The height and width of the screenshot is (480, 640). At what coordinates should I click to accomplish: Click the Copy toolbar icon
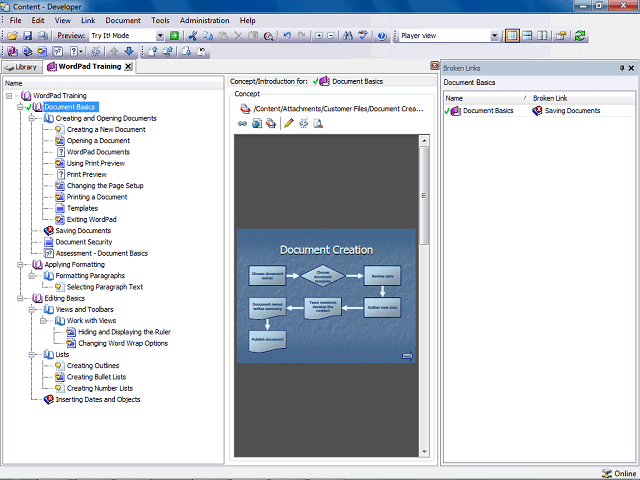coord(208,36)
